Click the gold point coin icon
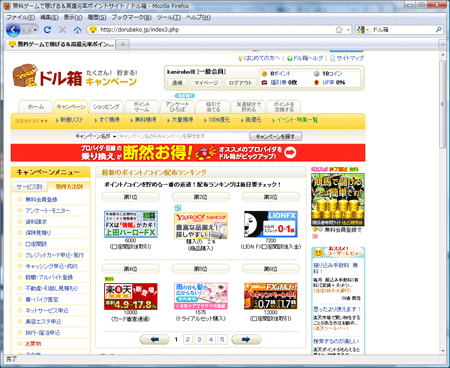The width and height of the screenshot is (450, 368). tap(264, 74)
